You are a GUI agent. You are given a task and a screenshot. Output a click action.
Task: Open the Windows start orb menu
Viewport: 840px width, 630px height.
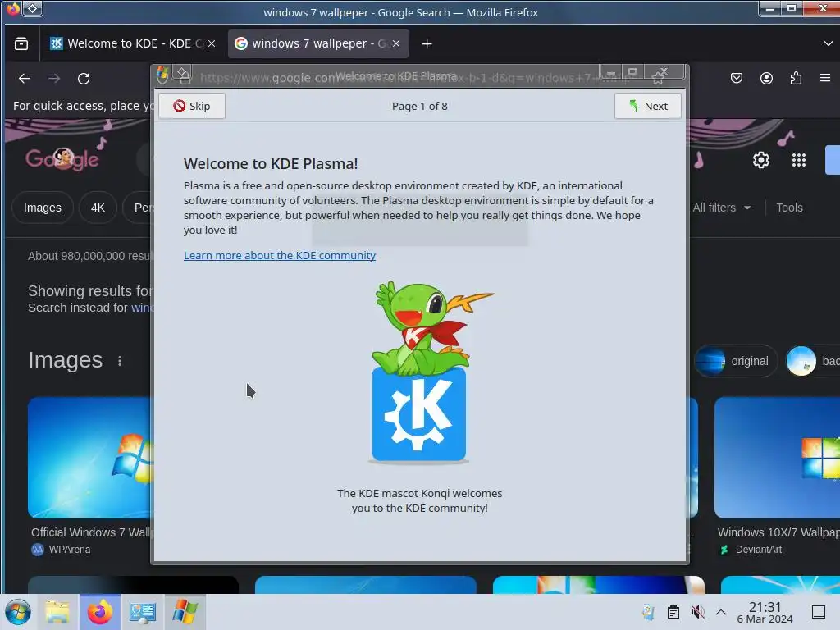tap(18, 612)
